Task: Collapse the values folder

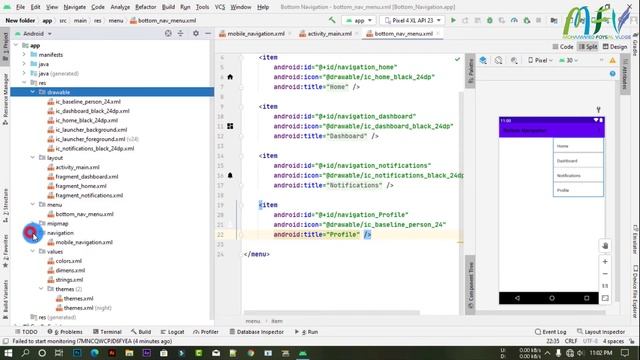Action: coord(33,251)
